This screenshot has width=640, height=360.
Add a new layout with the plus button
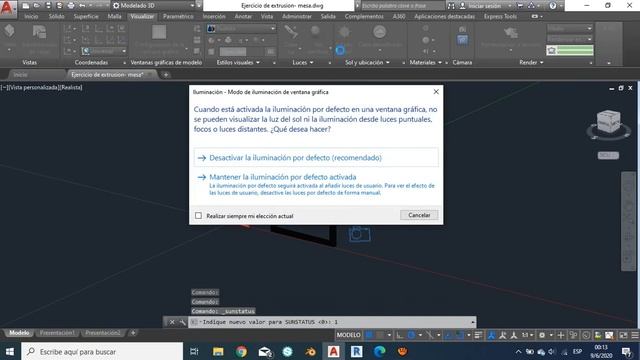(x=133, y=333)
